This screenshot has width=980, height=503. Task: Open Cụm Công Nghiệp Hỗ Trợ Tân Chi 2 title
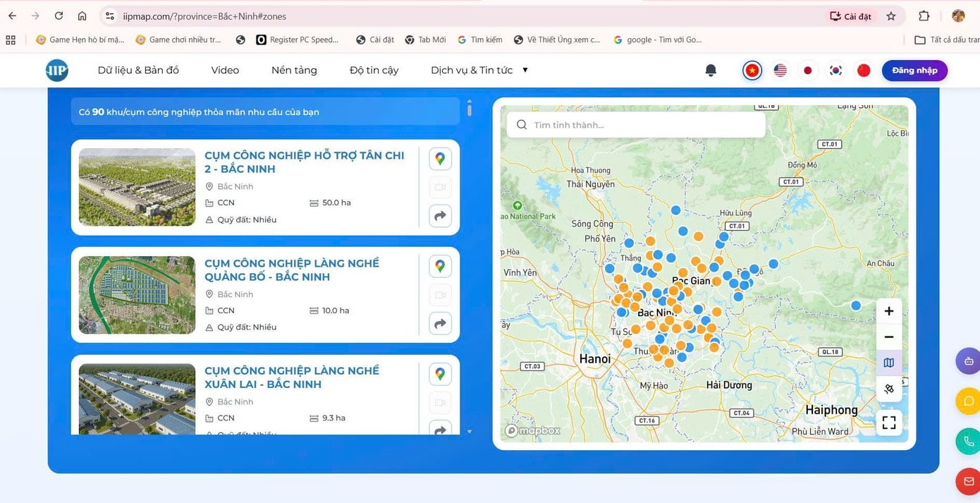point(305,162)
